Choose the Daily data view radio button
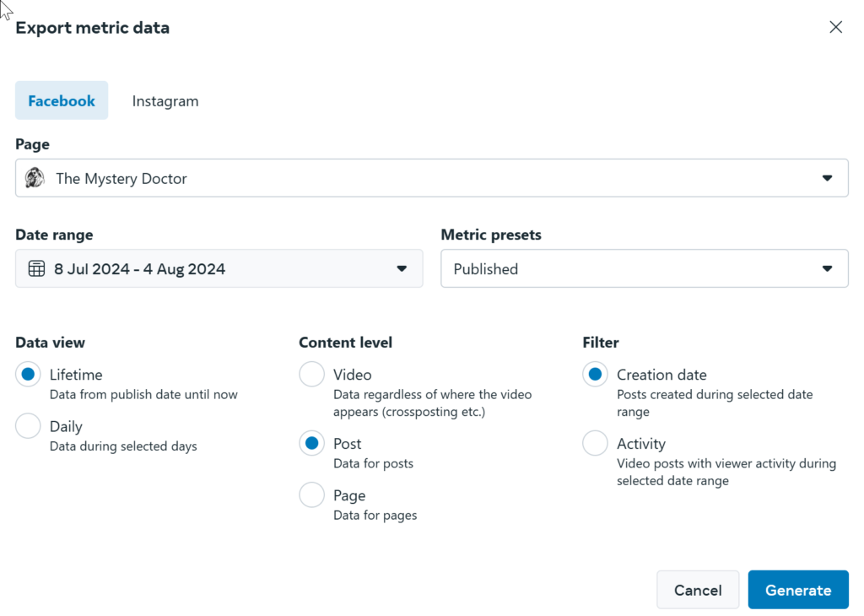This screenshot has width=864, height=616. coord(29,426)
